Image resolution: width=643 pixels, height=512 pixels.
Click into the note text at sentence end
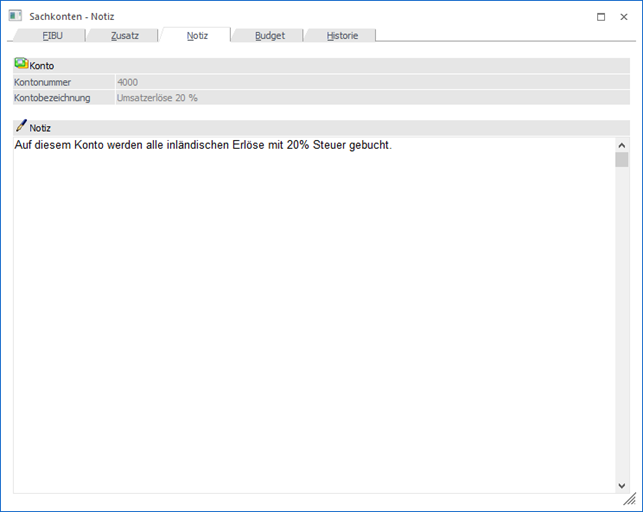(392, 146)
